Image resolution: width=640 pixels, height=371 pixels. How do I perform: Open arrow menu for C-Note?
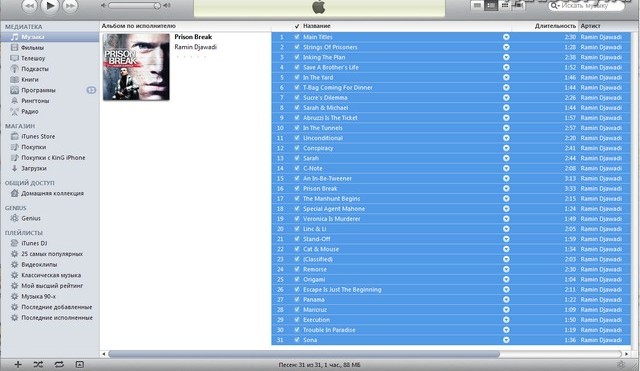tap(506, 168)
